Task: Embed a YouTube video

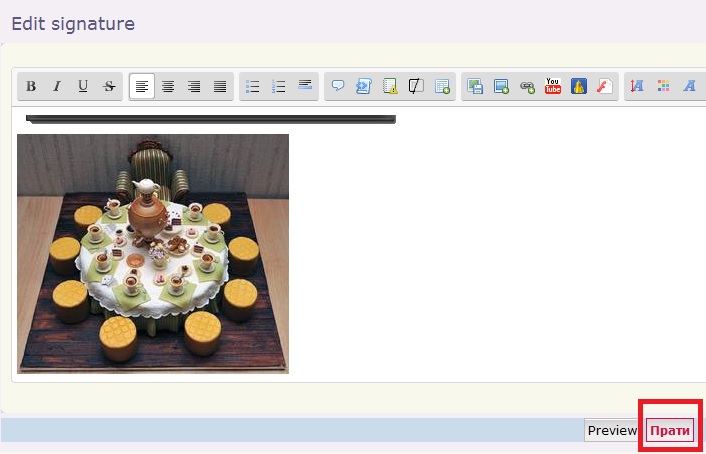Action: click(x=553, y=86)
